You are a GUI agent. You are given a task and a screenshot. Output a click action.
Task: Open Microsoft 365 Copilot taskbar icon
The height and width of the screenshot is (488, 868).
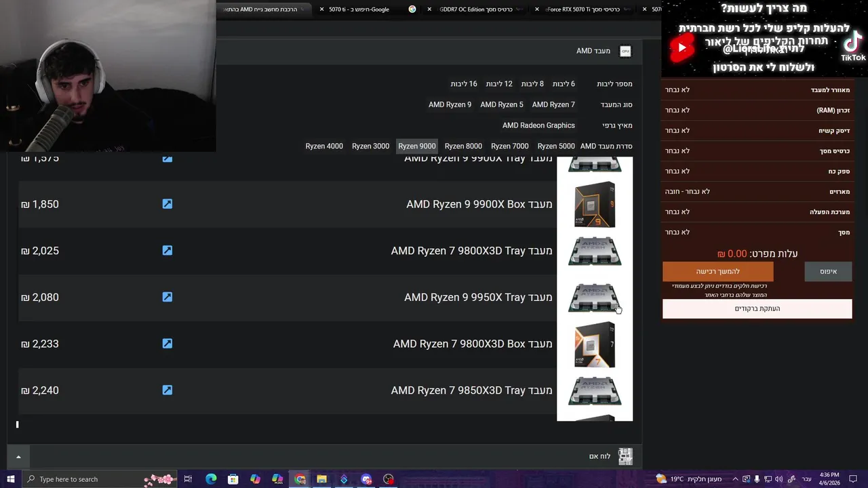[x=277, y=479]
